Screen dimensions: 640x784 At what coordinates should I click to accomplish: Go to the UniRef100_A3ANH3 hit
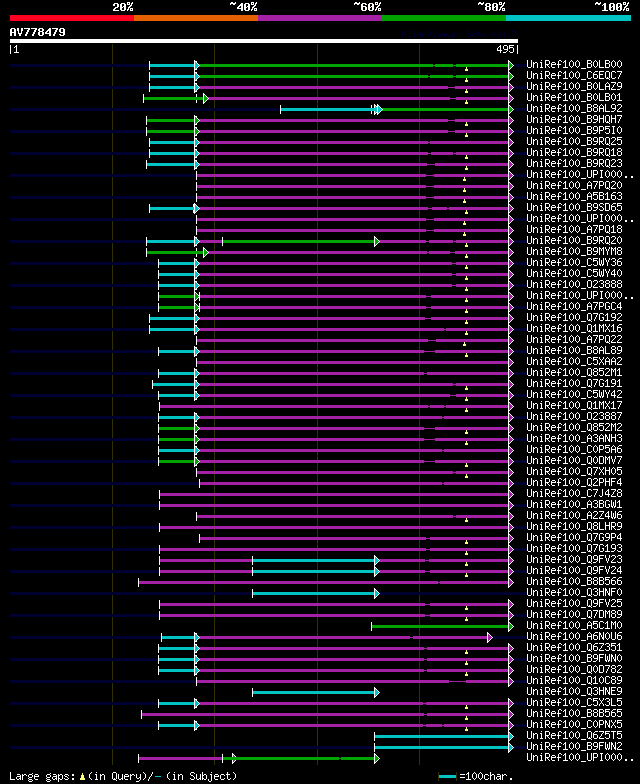pyautogui.click(x=574, y=438)
